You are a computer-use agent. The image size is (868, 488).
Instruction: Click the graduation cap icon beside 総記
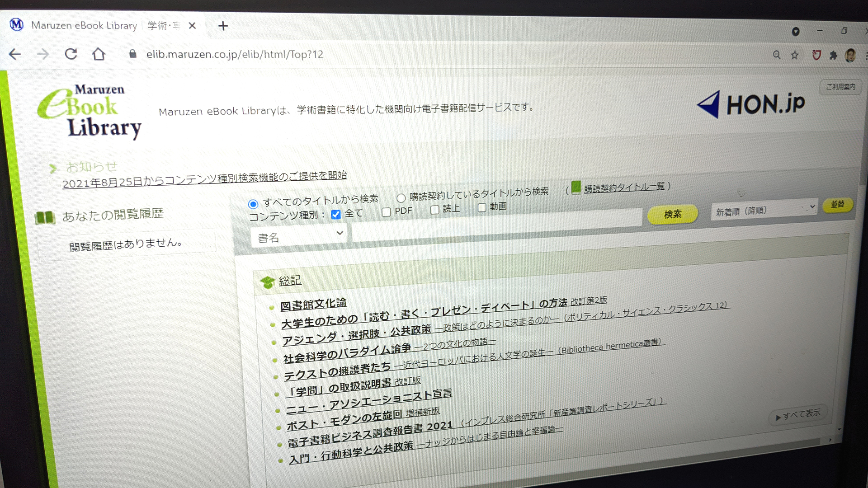click(x=269, y=281)
